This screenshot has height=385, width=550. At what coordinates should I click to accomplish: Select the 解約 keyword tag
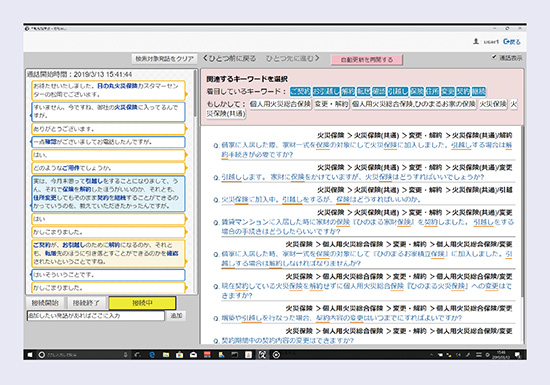pyautogui.click(x=348, y=92)
